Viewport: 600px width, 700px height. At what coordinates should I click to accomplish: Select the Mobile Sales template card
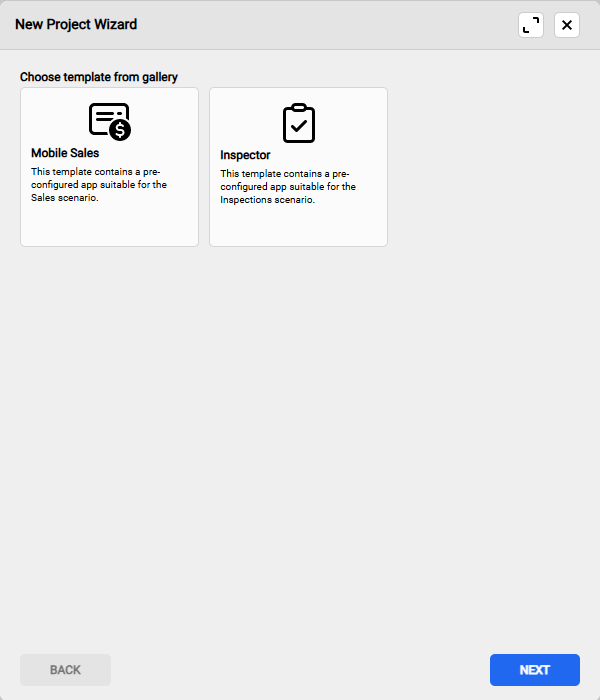click(109, 166)
